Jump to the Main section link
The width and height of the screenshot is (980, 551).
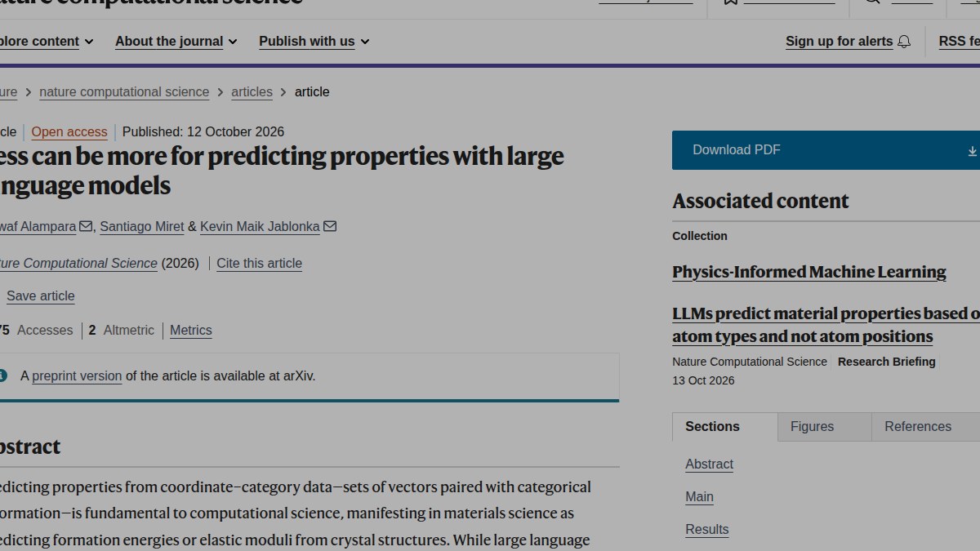tap(699, 497)
